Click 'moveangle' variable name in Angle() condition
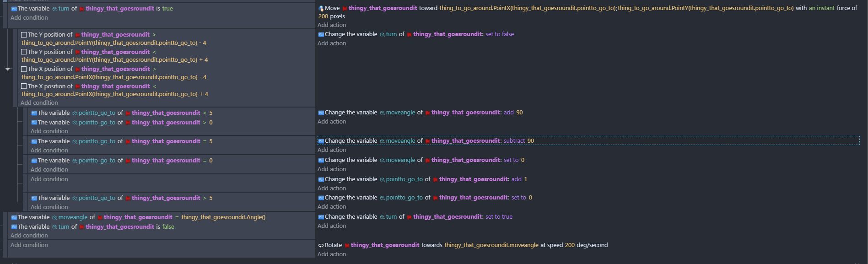The height and width of the screenshot is (264, 868). click(73, 217)
